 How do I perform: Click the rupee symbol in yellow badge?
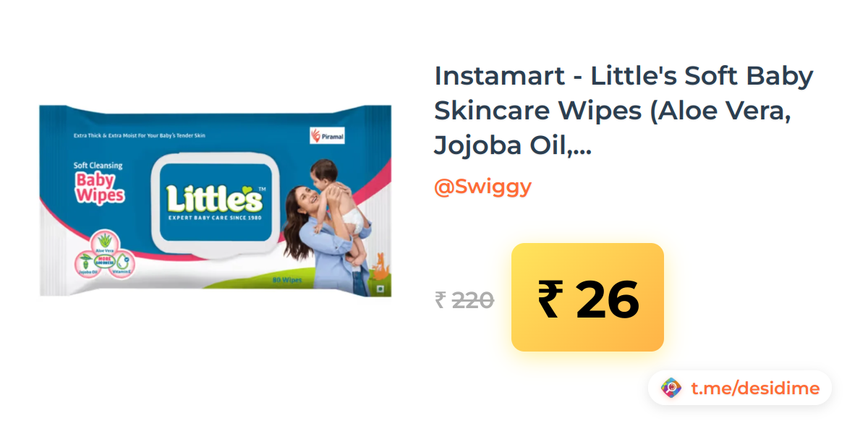click(549, 299)
